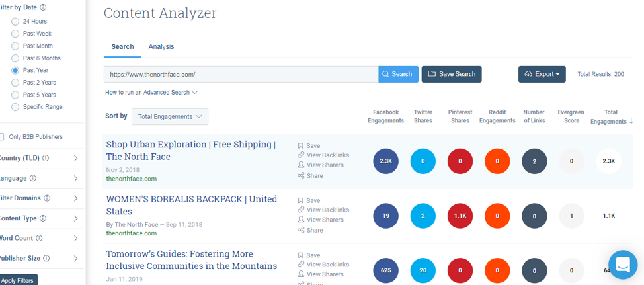Switch to the Search tab
Viewport: 644px width, 285px height.
coord(122,47)
